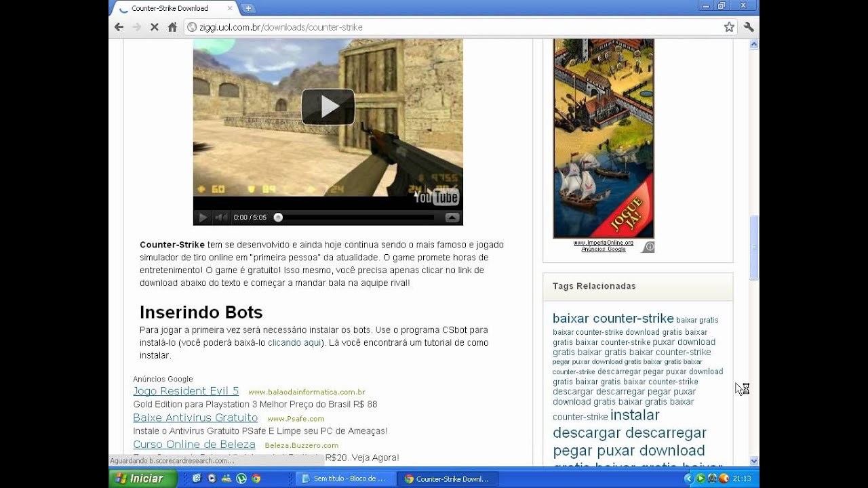Open the Curso Online de Beleza ad
Viewport: 868px width, 488px height.
coord(194,445)
